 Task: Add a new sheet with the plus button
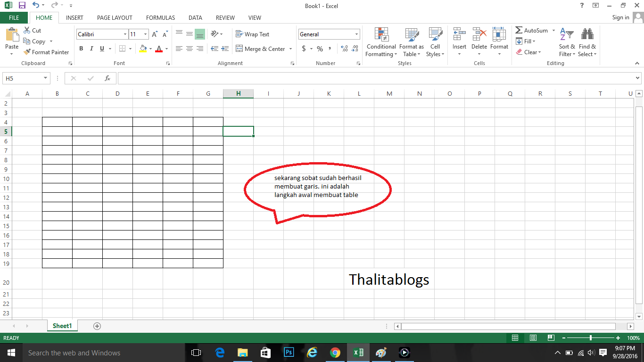[97, 325]
